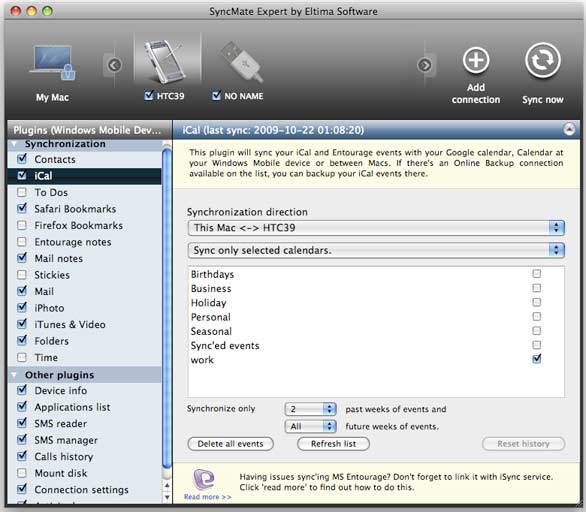586x512 pixels.
Task: Check the Birthdays calendar checkbox
Action: pos(537,274)
